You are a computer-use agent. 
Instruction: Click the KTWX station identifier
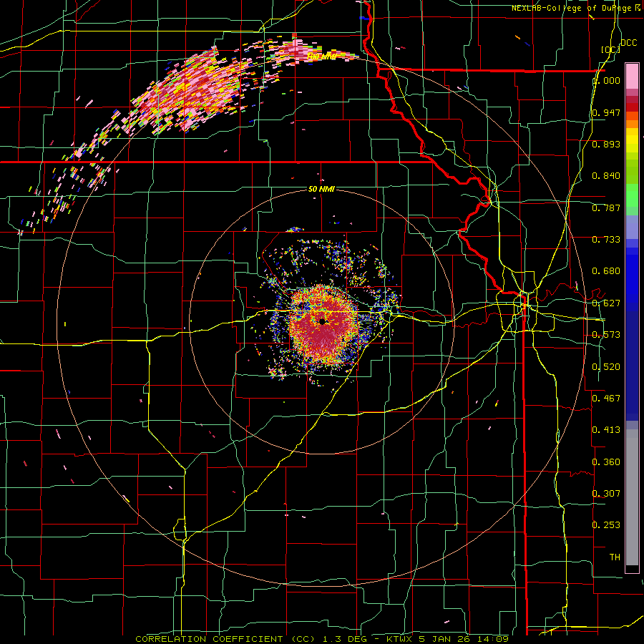(x=399, y=639)
